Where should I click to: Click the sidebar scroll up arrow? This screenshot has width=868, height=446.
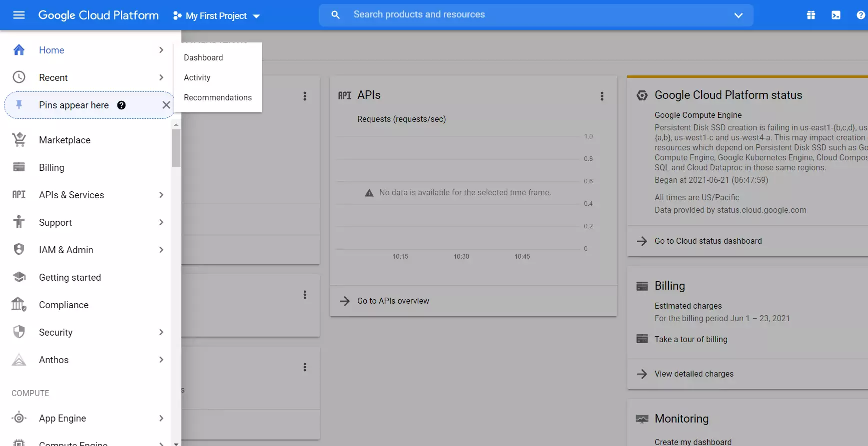coord(176,124)
